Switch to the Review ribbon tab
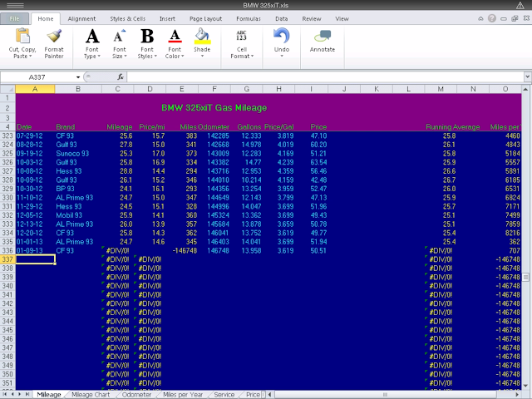This screenshot has width=532, height=399. tap(312, 18)
